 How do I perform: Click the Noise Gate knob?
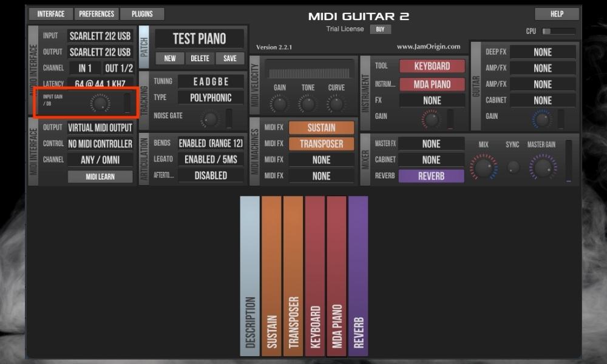pyautogui.click(x=210, y=119)
